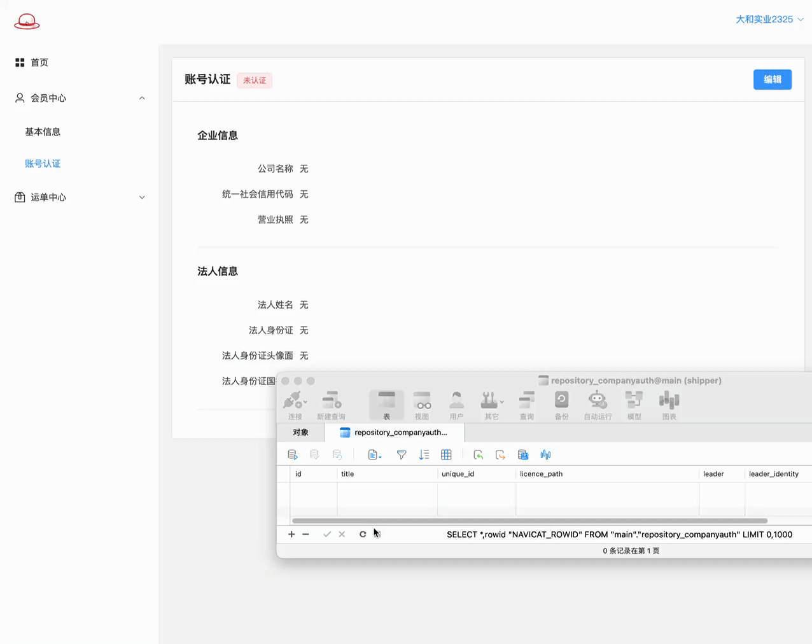812x644 pixels.
Task: Open the 自动运行 automation tool
Action: tap(598, 405)
